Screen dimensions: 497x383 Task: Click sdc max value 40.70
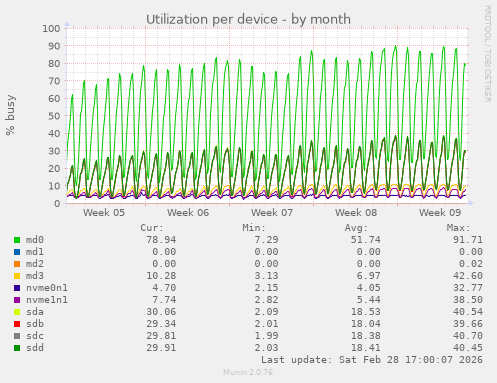(x=468, y=336)
